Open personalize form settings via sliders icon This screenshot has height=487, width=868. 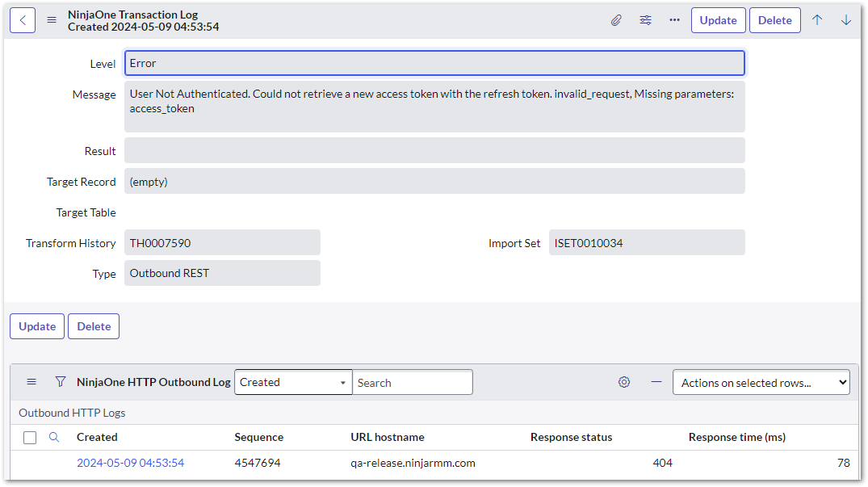click(x=645, y=19)
